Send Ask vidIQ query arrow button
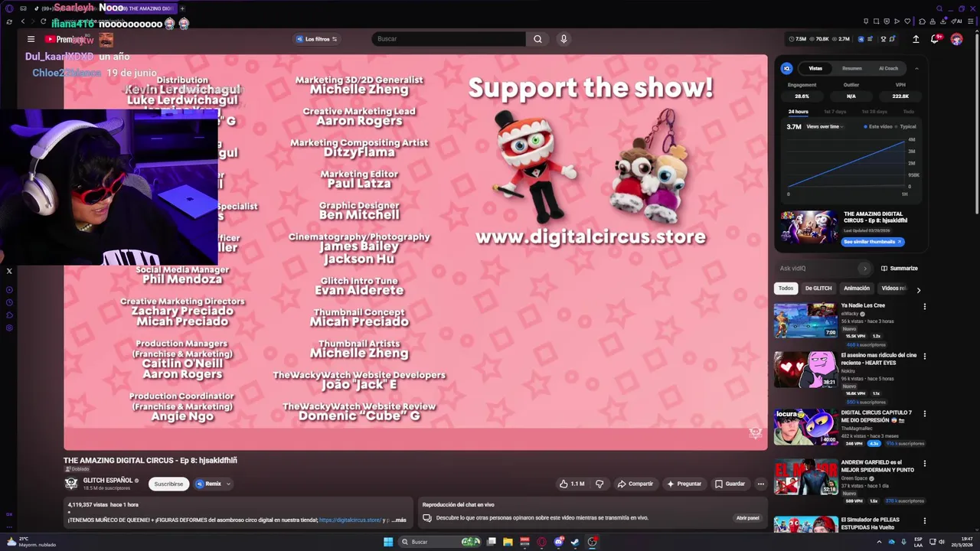 864,269
